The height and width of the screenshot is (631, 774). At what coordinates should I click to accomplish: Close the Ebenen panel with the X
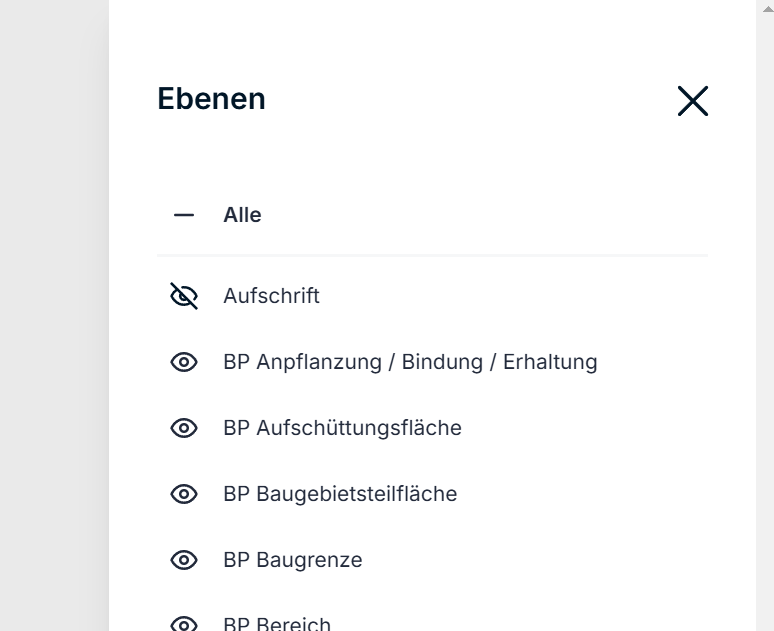pyautogui.click(x=693, y=101)
